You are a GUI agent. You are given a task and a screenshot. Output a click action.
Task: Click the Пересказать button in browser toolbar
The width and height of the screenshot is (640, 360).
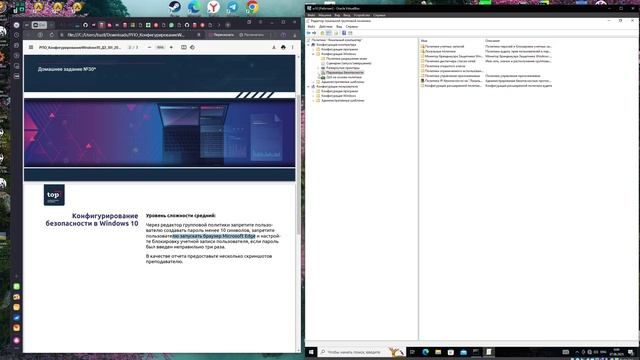click(221, 35)
